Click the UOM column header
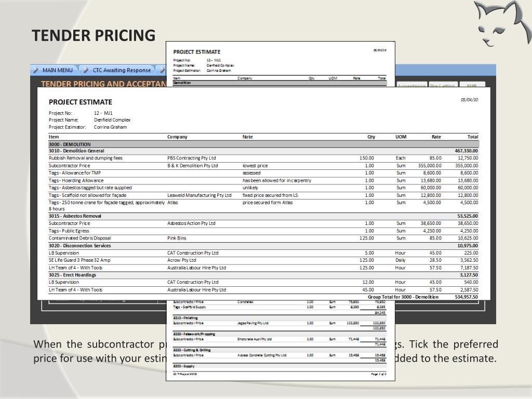This screenshot has height=399, width=532. pyautogui.click(x=401, y=137)
